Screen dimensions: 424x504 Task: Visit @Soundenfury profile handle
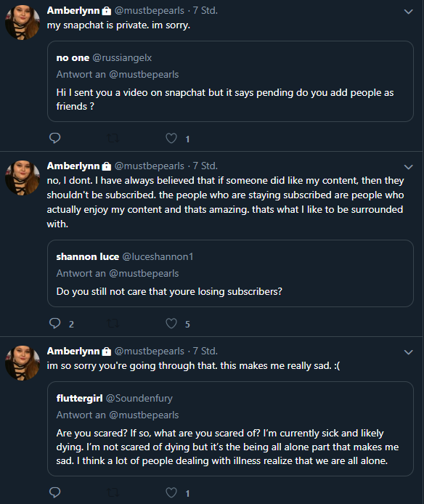139,398
